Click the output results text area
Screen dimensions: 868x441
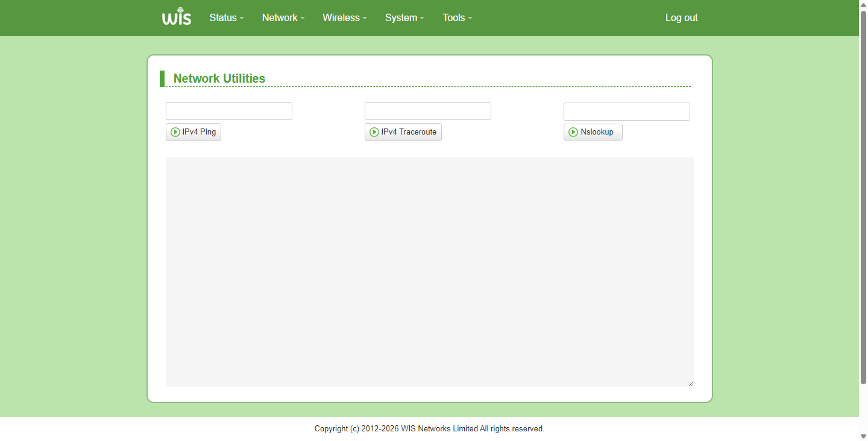click(x=430, y=272)
